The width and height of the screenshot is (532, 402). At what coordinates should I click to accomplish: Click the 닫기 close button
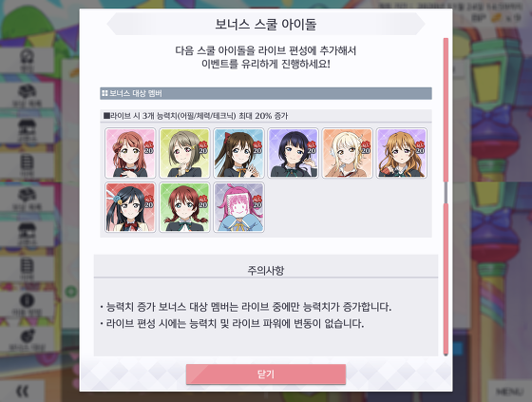click(x=266, y=374)
